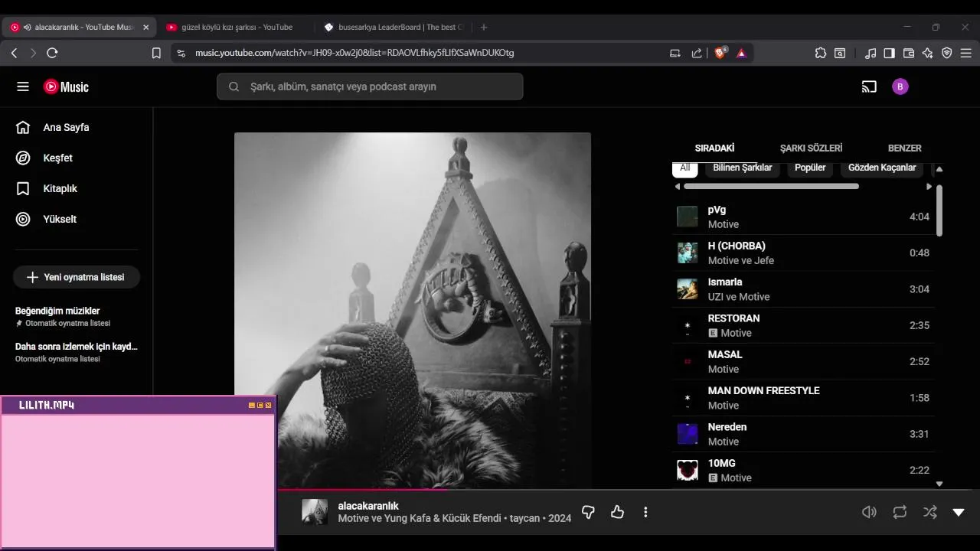The height and width of the screenshot is (551, 980).
Task: Play Nereden from the queue
Action: point(803,434)
